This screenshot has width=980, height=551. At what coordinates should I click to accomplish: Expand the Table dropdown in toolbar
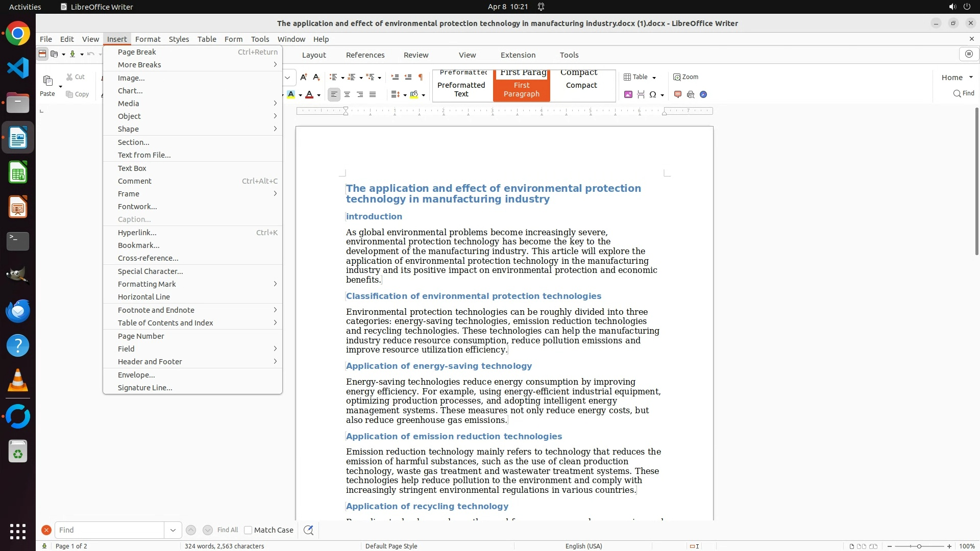pos(654,78)
